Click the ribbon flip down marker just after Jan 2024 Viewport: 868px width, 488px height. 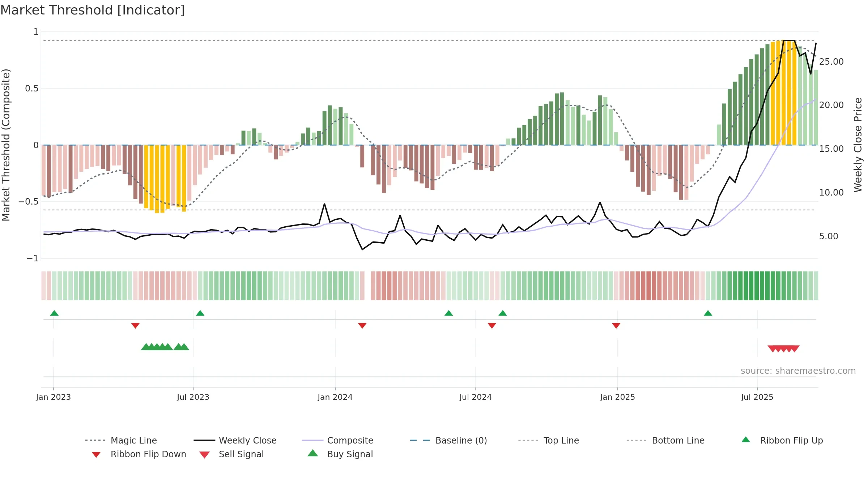(x=362, y=326)
